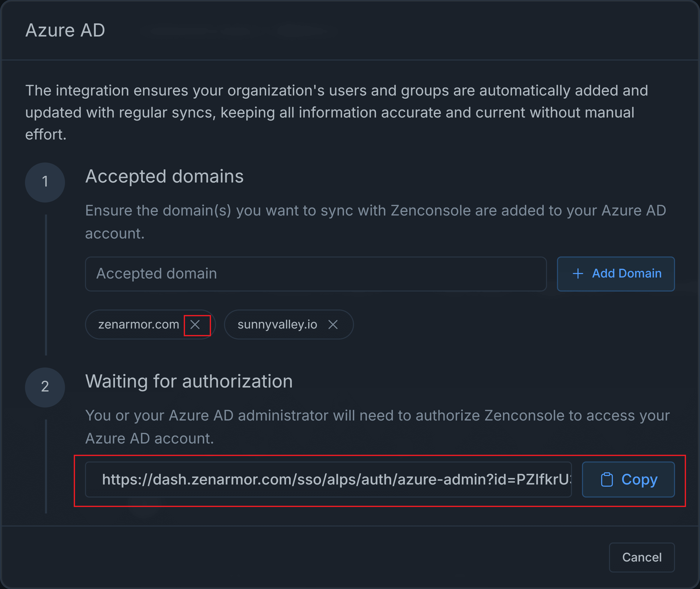Click the authorization URL text field
Image resolution: width=700 pixels, height=589 pixels.
tap(328, 479)
